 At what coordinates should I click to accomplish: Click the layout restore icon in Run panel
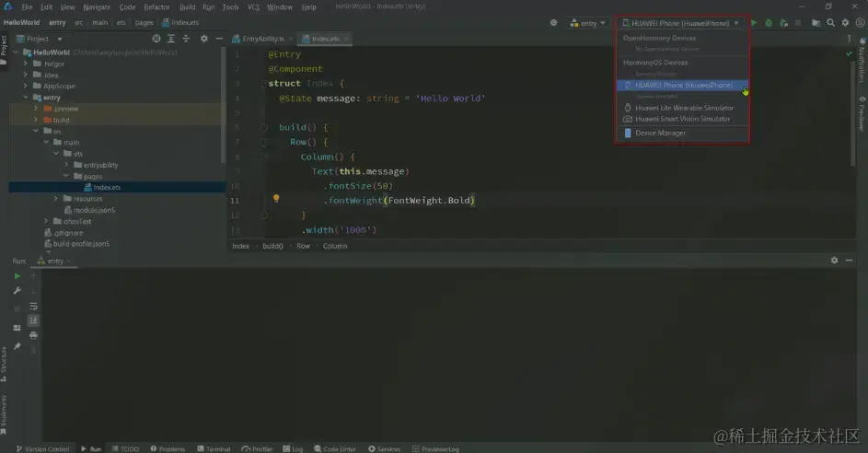click(17, 328)
